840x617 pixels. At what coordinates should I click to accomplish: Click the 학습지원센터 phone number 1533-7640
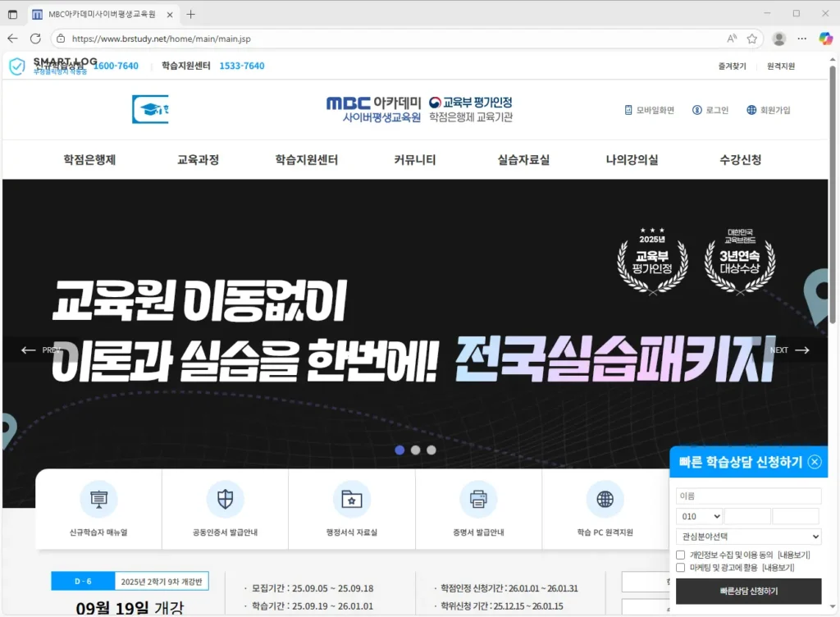pyautogui.click(x=242, y=66)
